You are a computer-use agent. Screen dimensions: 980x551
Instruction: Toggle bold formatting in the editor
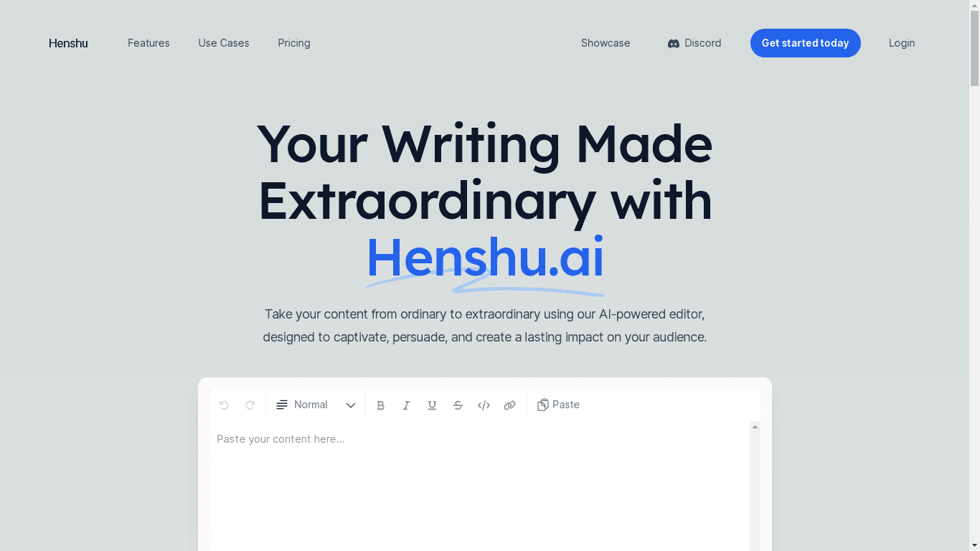click(381, 405)
